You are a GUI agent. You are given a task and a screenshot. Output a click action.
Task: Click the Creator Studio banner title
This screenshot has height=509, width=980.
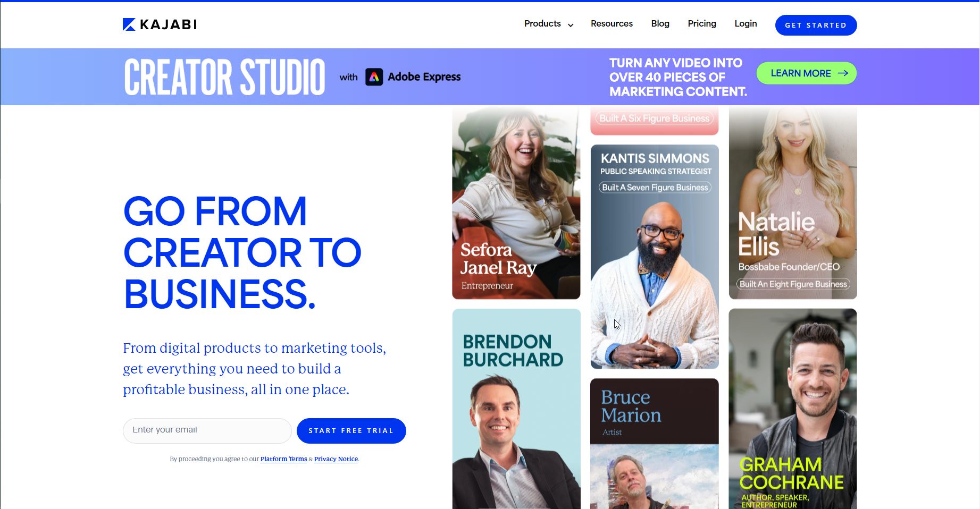[224, 77]
